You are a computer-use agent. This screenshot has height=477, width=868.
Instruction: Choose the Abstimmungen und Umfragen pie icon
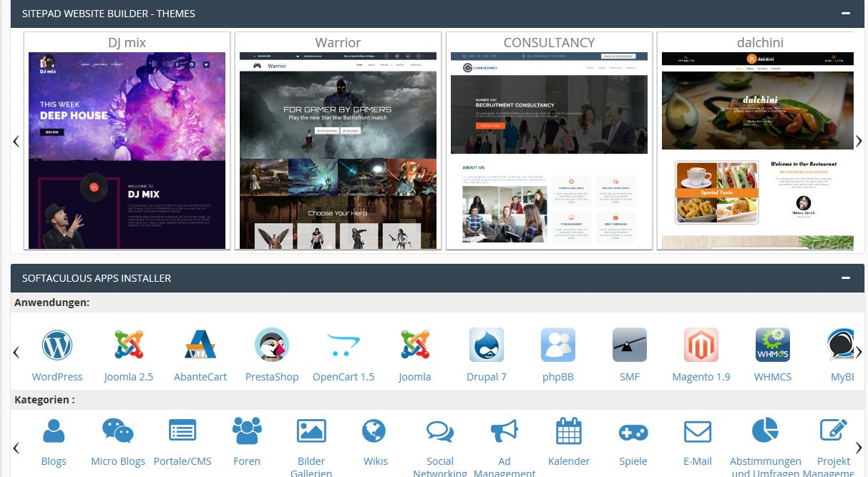tap(766, 431)
